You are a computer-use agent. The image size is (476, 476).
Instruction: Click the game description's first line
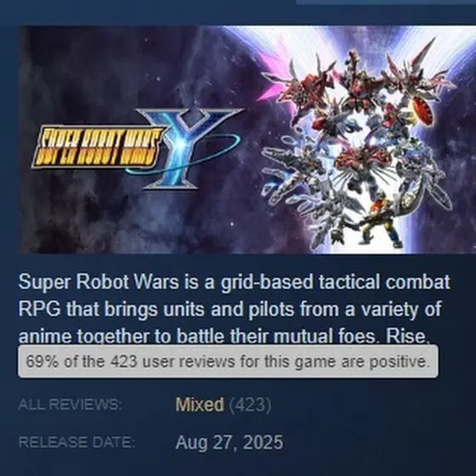[234, 282]
